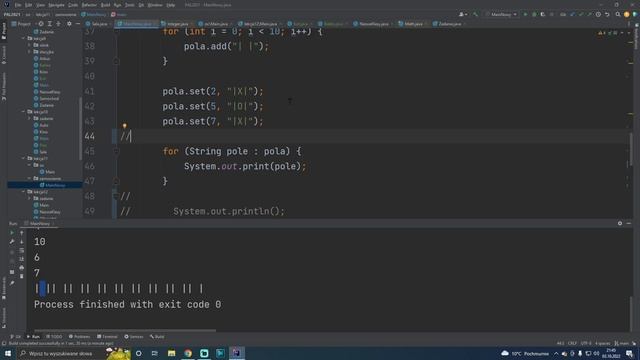Open the Terminal tool window button
The height and width of the screenshot is (360, 640).
[107, 337]
